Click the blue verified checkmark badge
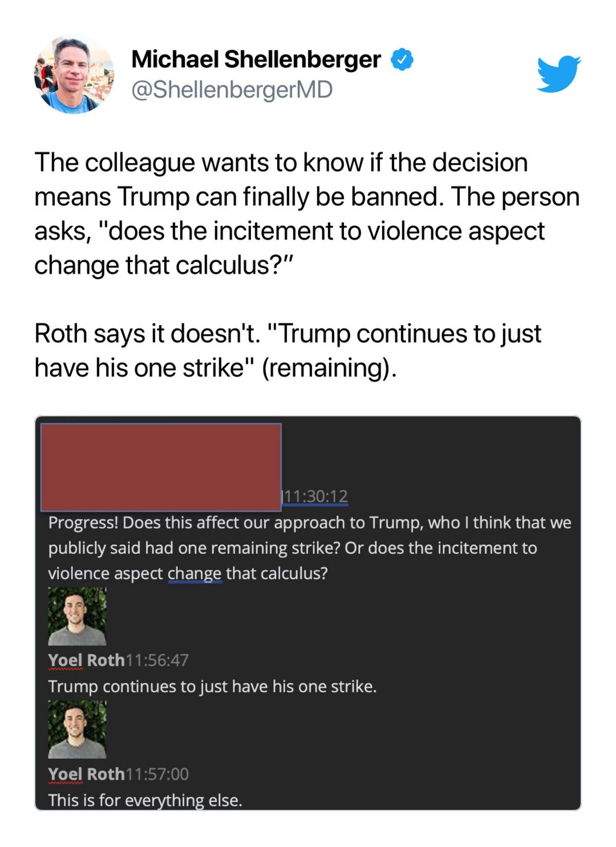The height and width of the screenshot is (847, 616). [x=402, y=60]
